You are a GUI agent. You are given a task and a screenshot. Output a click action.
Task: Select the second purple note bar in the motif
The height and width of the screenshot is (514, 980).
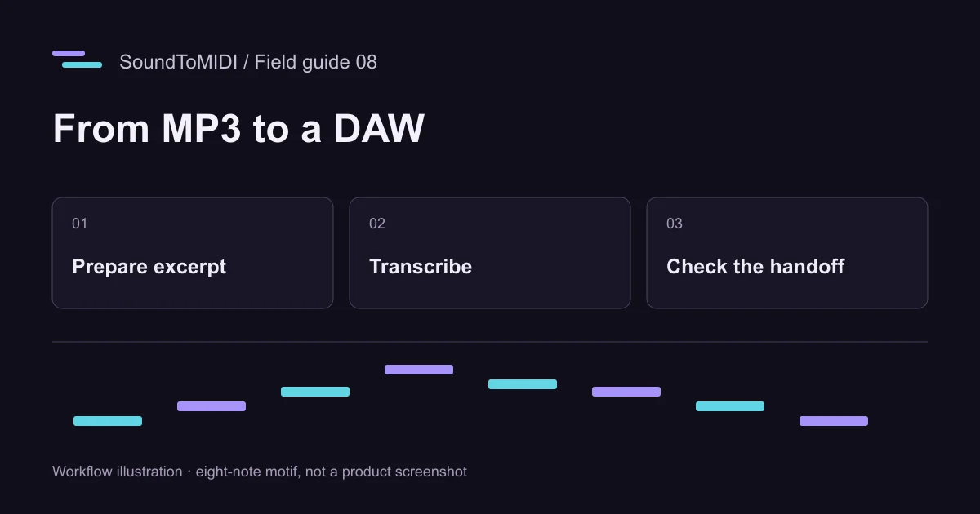[x=212, y=406]
